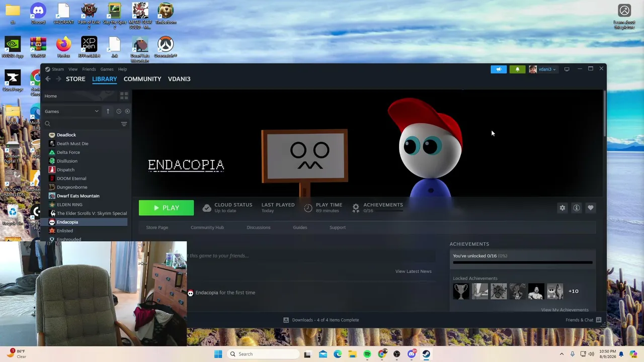Select Disillusion in the games list
The image size is (644, 362).
pyautogui.click(x=67, y=161)
